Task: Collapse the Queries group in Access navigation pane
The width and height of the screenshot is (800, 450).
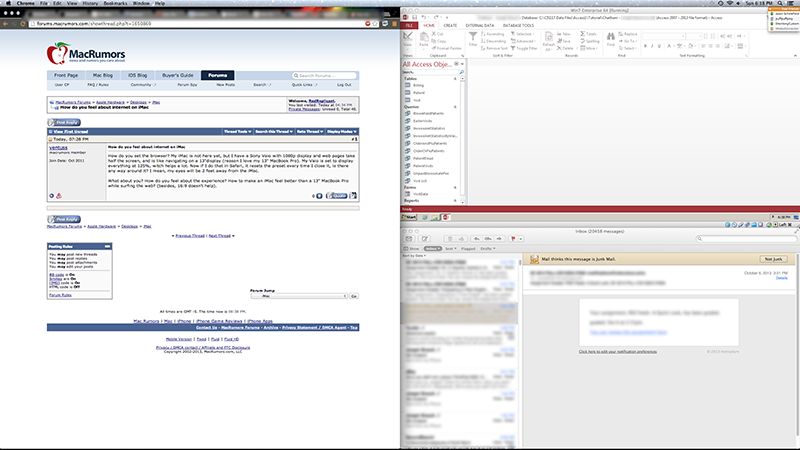Action: pos(455,107)
